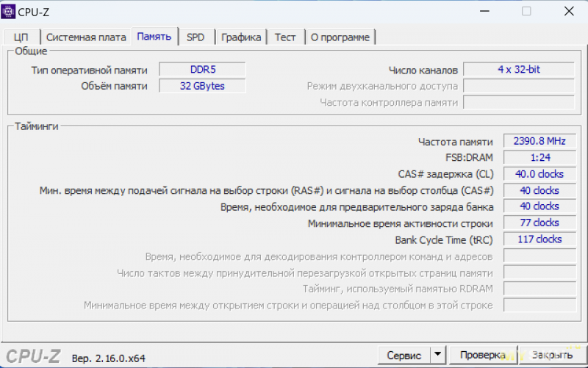Click the Тайминг, используемый памятью RDRAM label
Viewport: 588px width, 368px height.
click(x=398, y=289)
